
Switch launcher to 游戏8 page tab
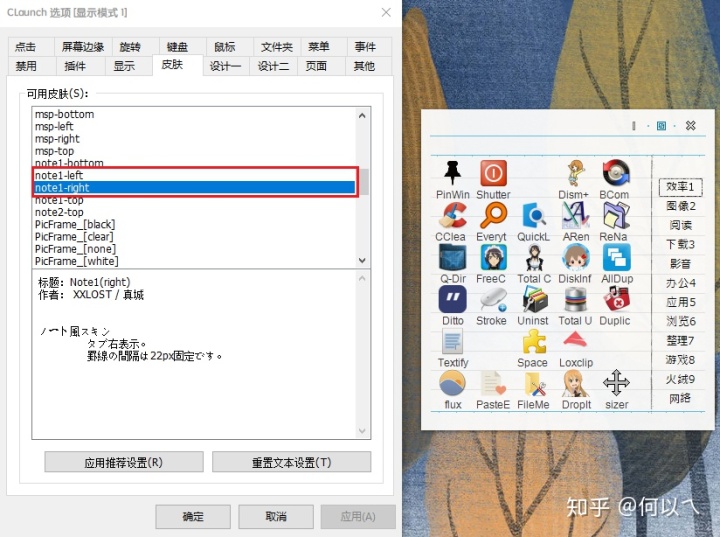pos(681,360)
